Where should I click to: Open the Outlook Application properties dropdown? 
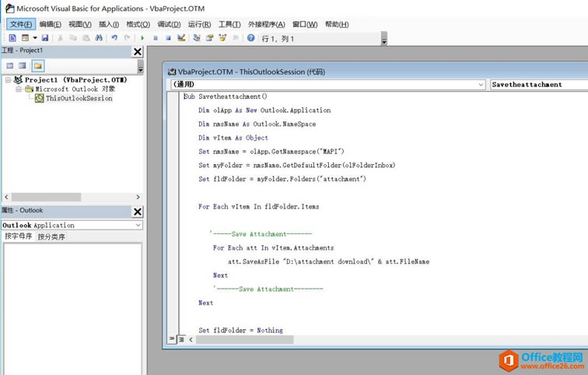pyautogui.click(x=138, y=226)
